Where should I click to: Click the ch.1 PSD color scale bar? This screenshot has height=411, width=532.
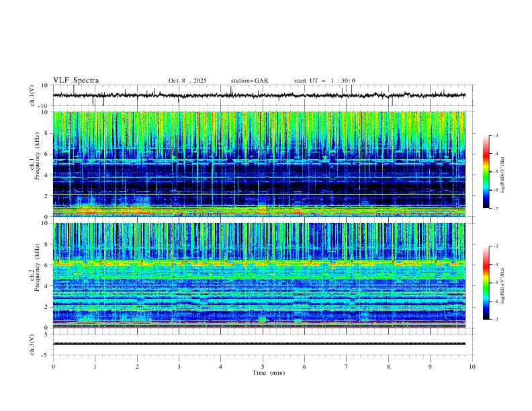pyautogui.click(x=486, y=172)
